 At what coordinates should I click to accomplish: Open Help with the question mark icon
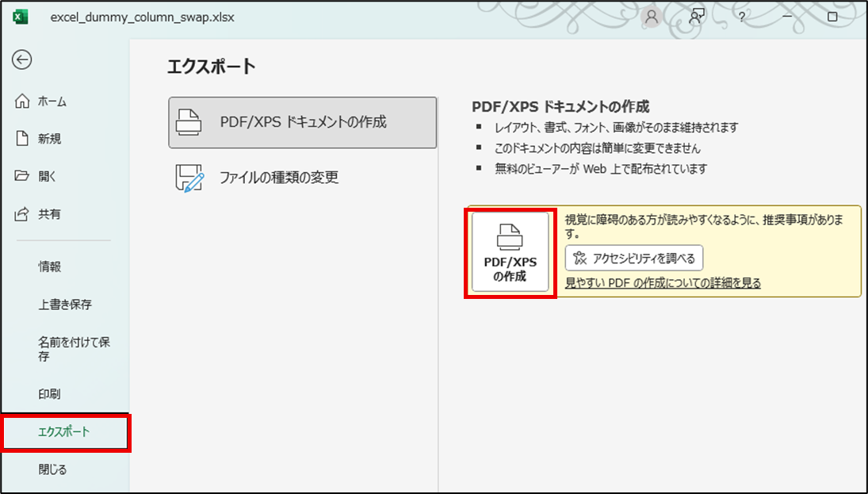point(741,17)
